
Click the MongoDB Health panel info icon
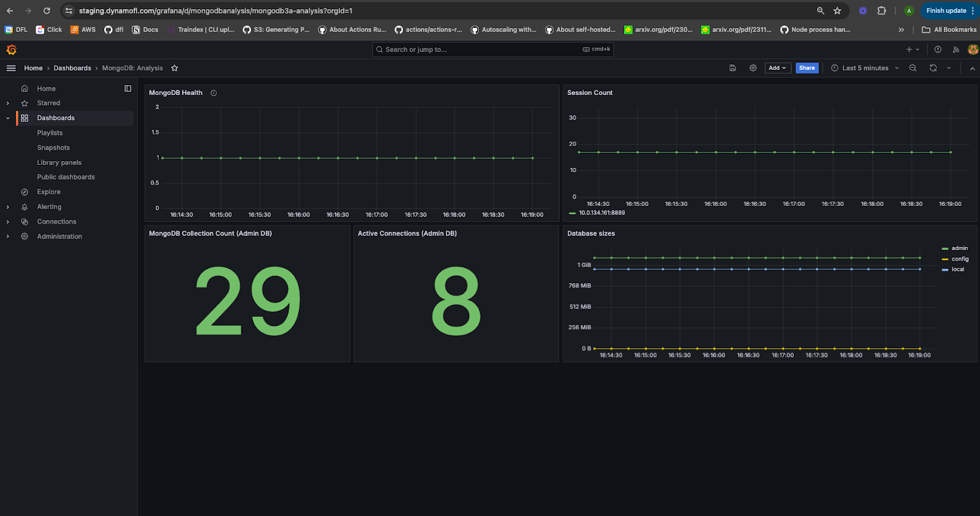214,93
